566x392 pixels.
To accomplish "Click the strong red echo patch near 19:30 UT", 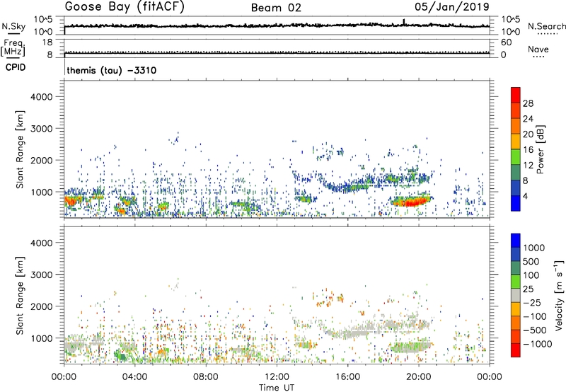I will tap(412, 202).
